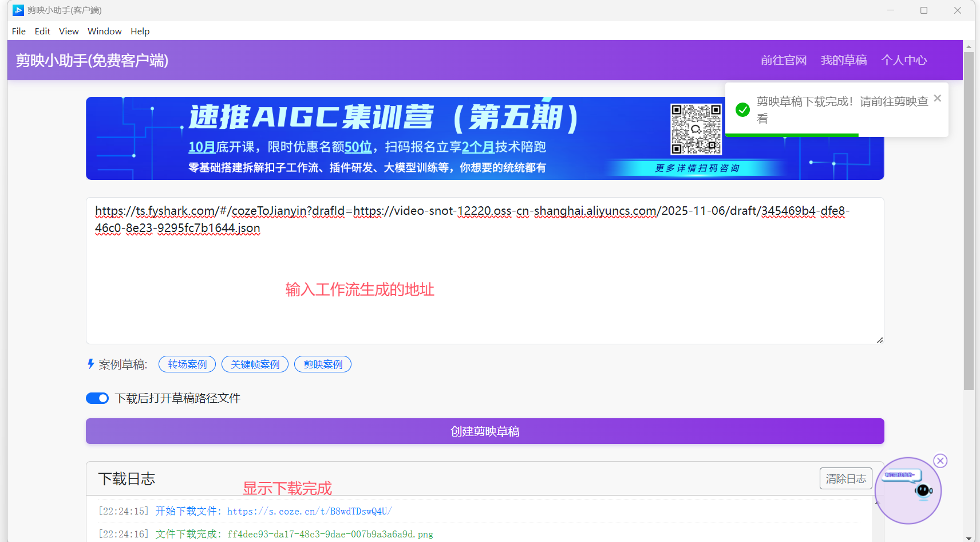The image size is (980, 542).
Task: Select the 转场案例 sample draft
Action: point(187,364)
